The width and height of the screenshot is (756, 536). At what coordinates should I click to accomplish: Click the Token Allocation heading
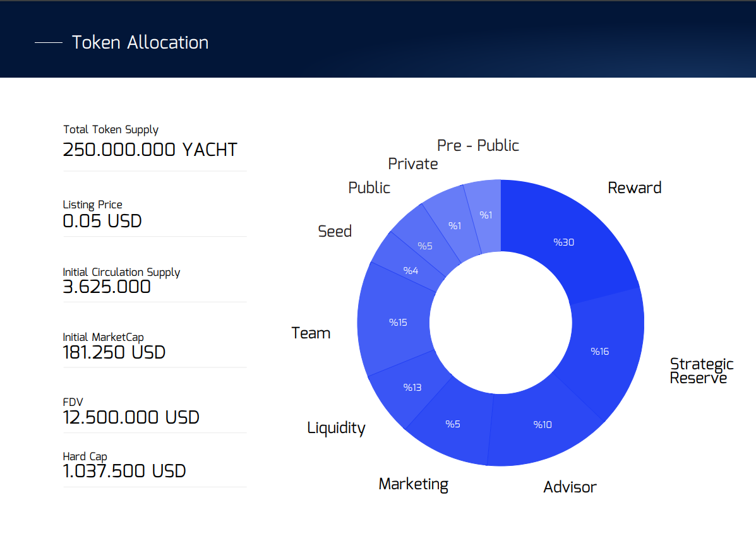(140, 42)
